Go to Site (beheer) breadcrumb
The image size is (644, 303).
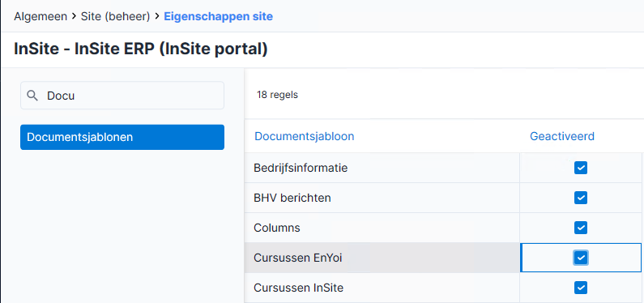click(115, 17)
